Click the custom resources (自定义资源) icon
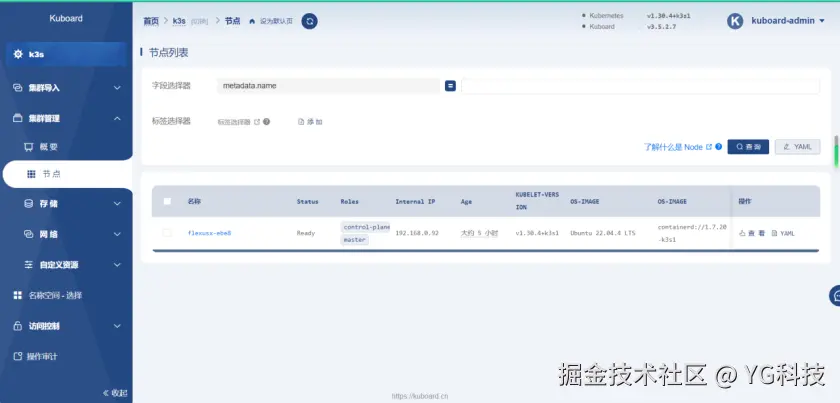840x403 pixels. pos(29,265)
